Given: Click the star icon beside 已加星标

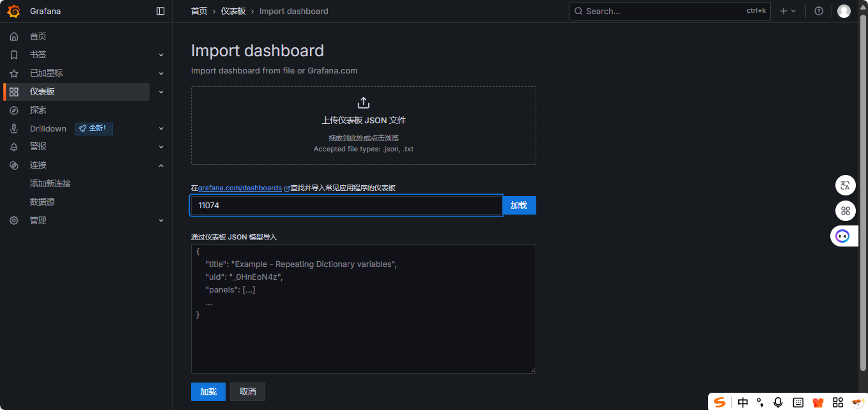Looking at the screenshot, I should coord(14,73).
